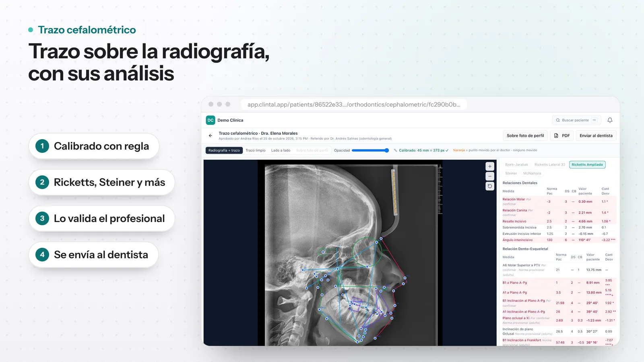Open the notifications bell
The width and height of the screenshot is (644, 362).
pos(610,120)
